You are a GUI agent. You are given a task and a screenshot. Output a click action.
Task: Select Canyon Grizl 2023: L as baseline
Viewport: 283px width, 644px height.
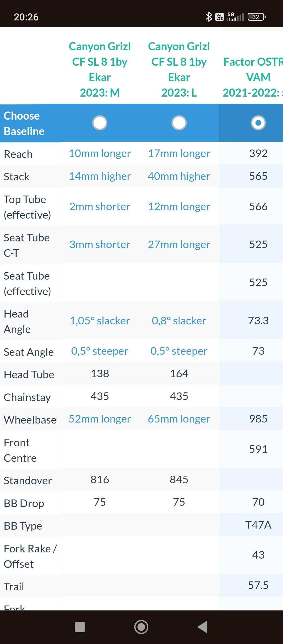[179, 123]
